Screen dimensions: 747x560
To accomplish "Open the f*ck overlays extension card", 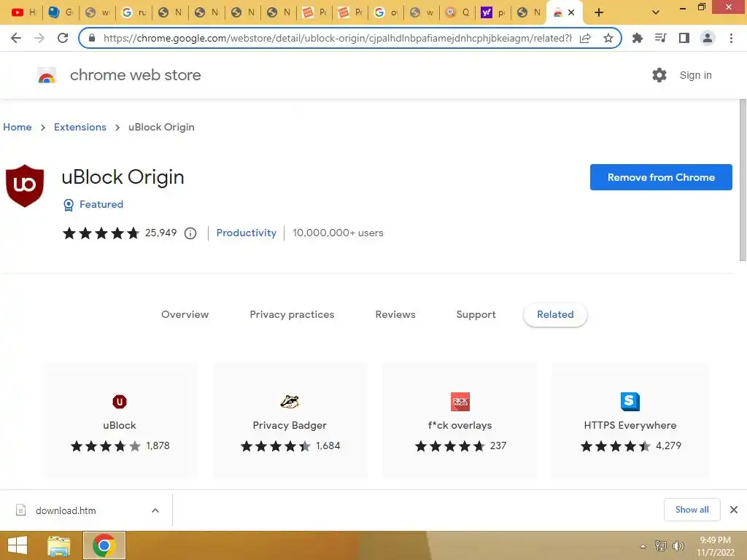I will point(460,420).
